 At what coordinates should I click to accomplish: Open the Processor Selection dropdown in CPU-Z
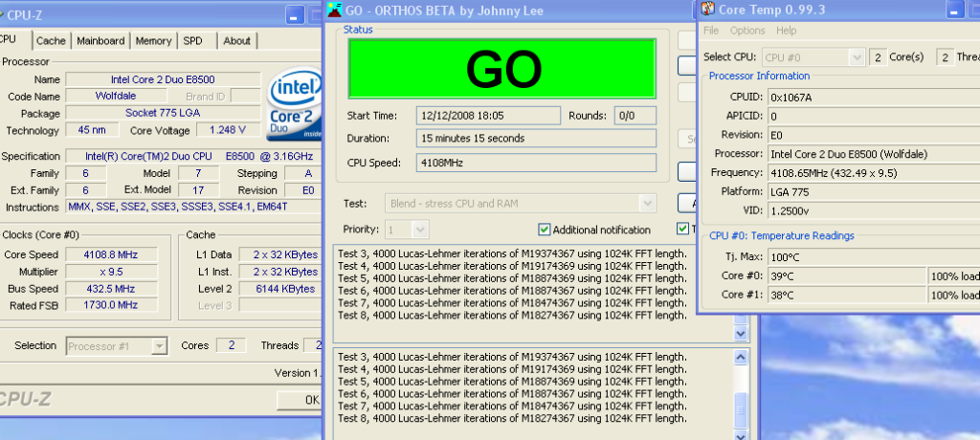(160, 345)
